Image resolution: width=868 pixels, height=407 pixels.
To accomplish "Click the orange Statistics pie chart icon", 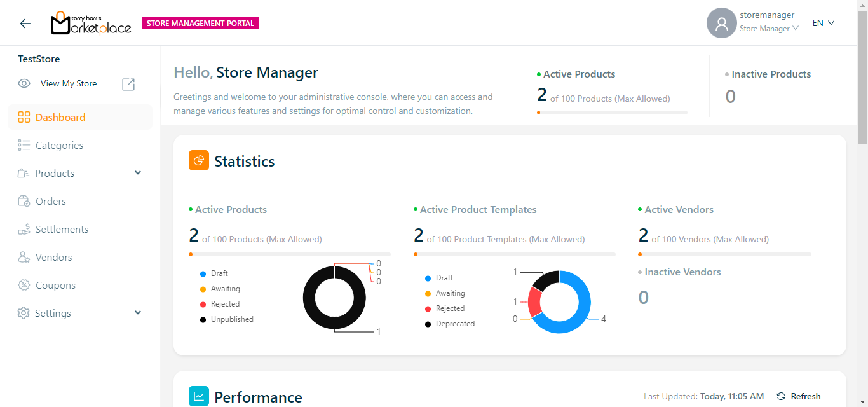I will click(x=199, y=160).
